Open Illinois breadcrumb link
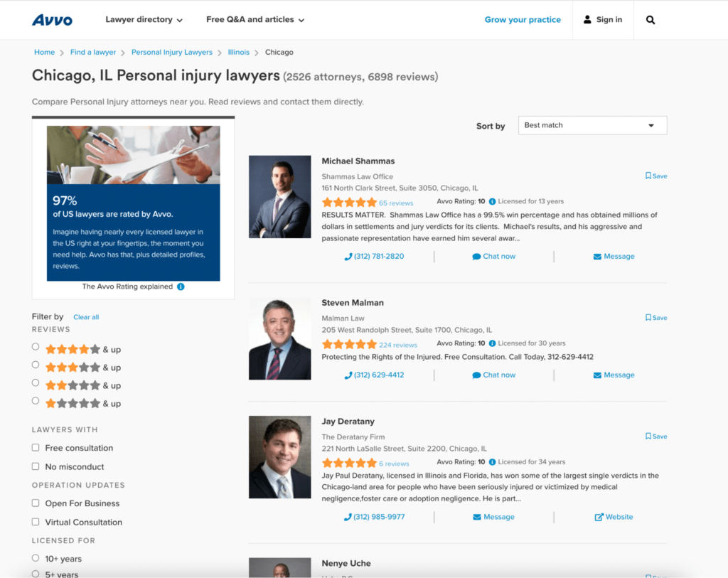 pyautogui.click(x=239, y=53)
